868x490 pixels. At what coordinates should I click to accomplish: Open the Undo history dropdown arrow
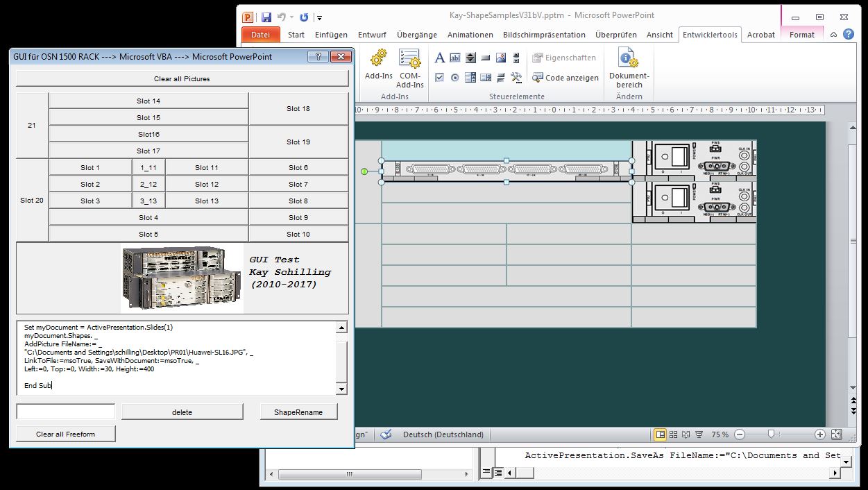click(292, 17)
